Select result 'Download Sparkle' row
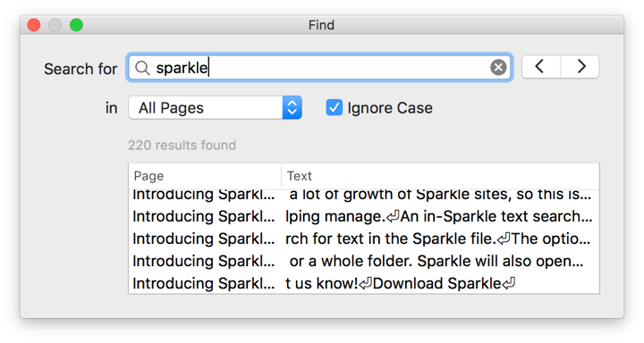The width and height of the screenshot is (644, 343). [364, 283]
